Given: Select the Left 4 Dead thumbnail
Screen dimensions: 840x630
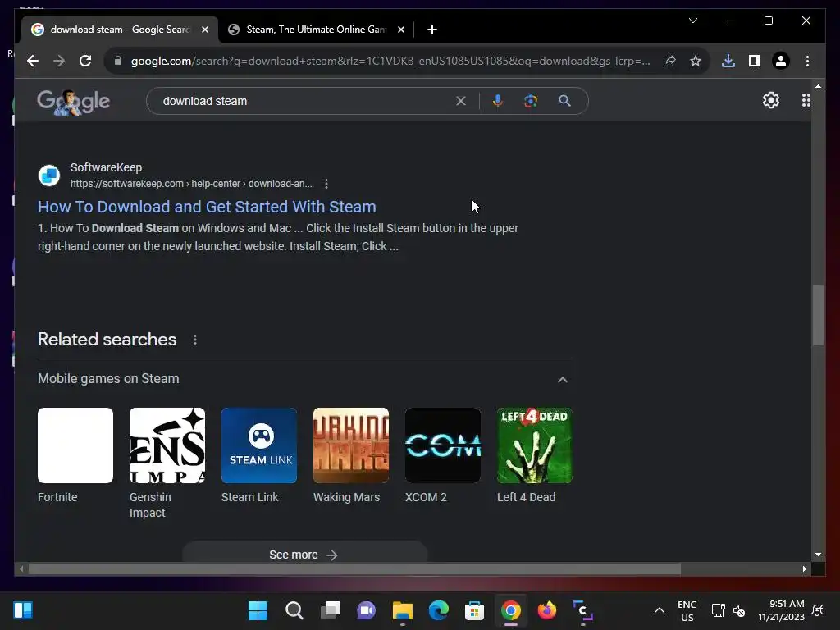Looking at the screenshot, I should pyautogui.click(x=535, y=445).
